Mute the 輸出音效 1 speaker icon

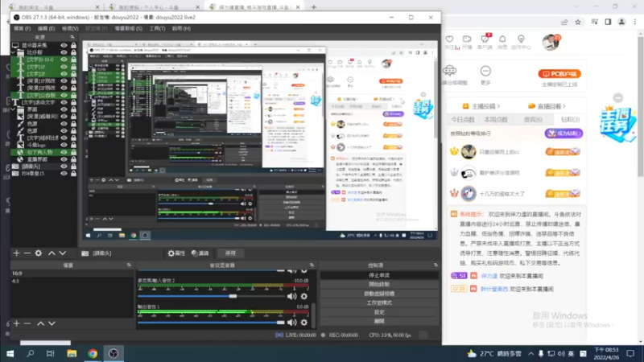coord(292,323)
